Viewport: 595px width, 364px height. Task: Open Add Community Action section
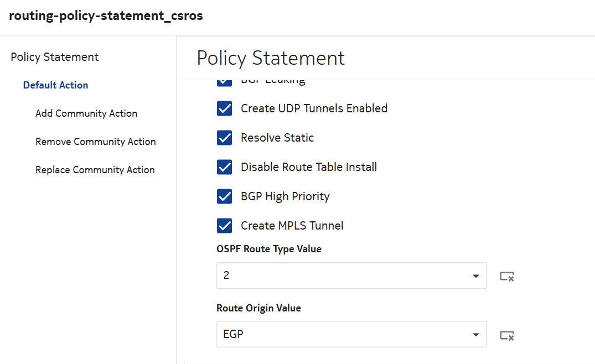[x=86, y=113]
